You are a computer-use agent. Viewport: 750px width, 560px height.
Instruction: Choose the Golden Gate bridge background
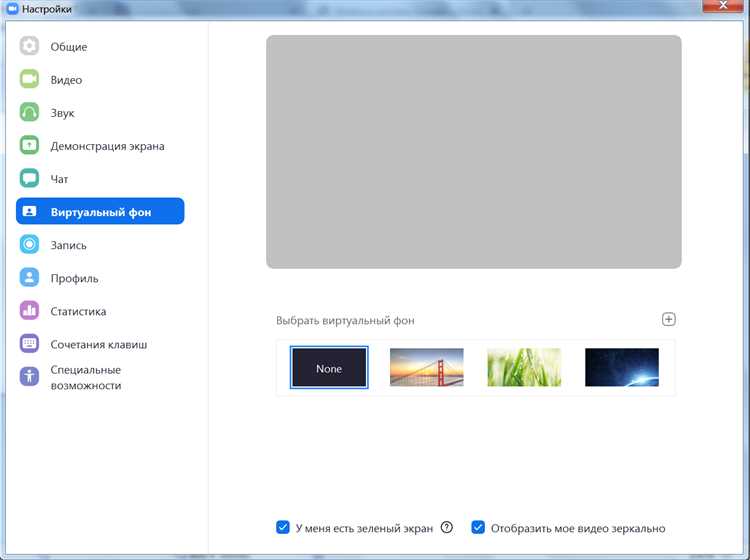point(427,367)
